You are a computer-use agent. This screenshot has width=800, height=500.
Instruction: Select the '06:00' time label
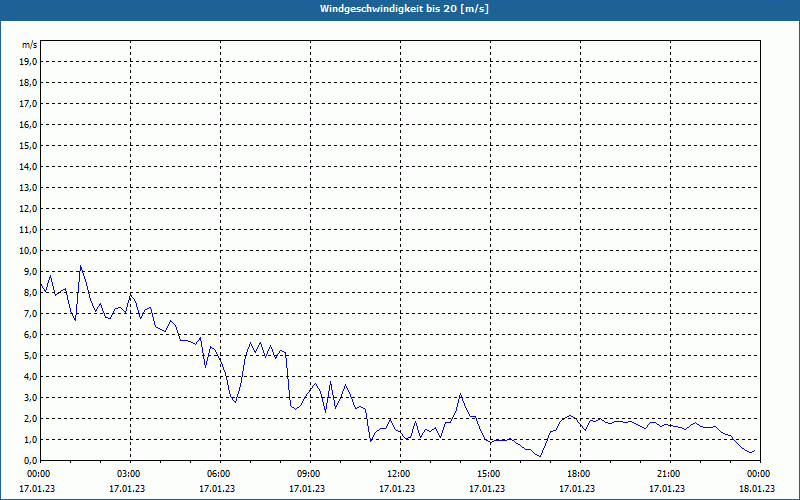tap(220, 474)
